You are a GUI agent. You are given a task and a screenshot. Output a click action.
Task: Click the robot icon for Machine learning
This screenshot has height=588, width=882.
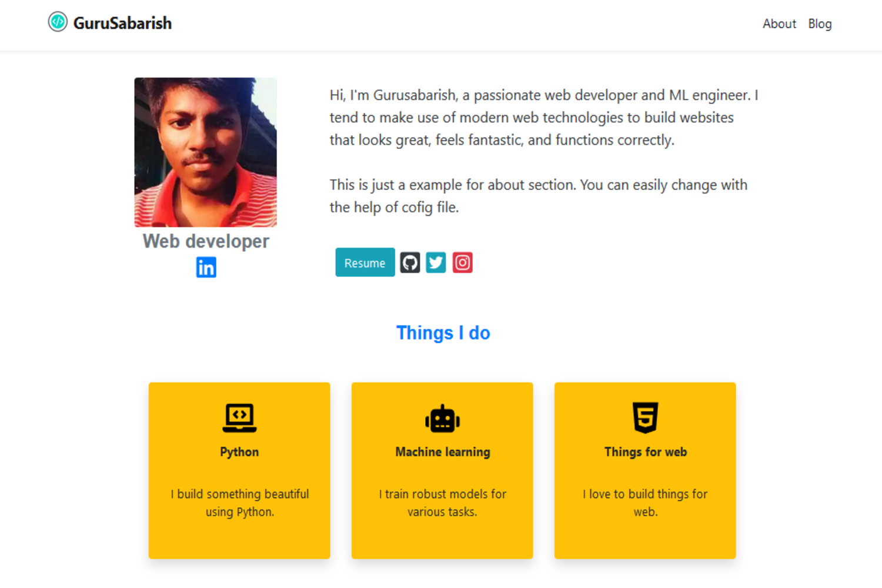click(442, 419)
